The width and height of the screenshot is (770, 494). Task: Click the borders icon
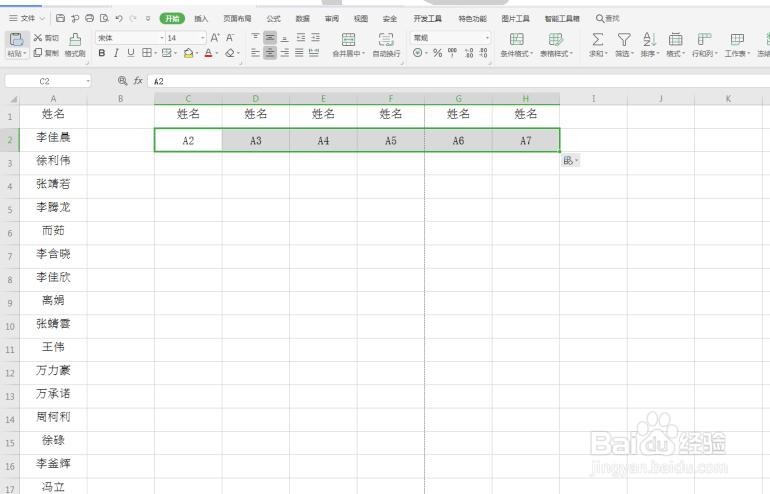pos(146,53)
